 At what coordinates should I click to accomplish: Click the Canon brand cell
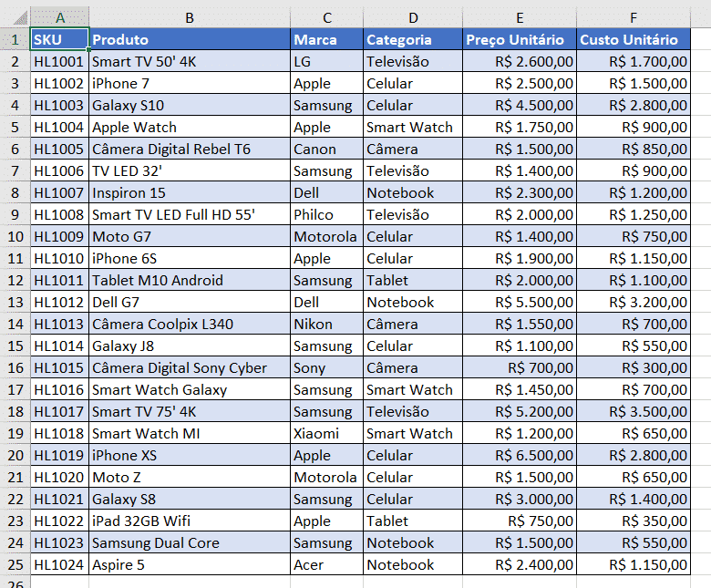point(327,149)
